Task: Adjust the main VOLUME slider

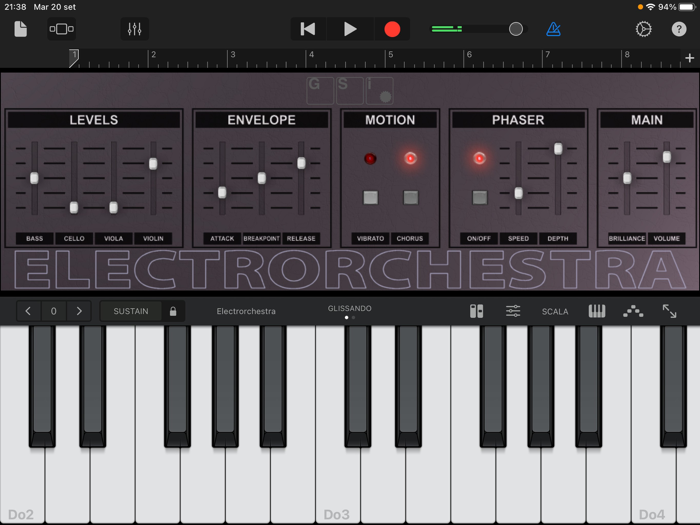Action: pyautogui.click(x=667, y=157)
